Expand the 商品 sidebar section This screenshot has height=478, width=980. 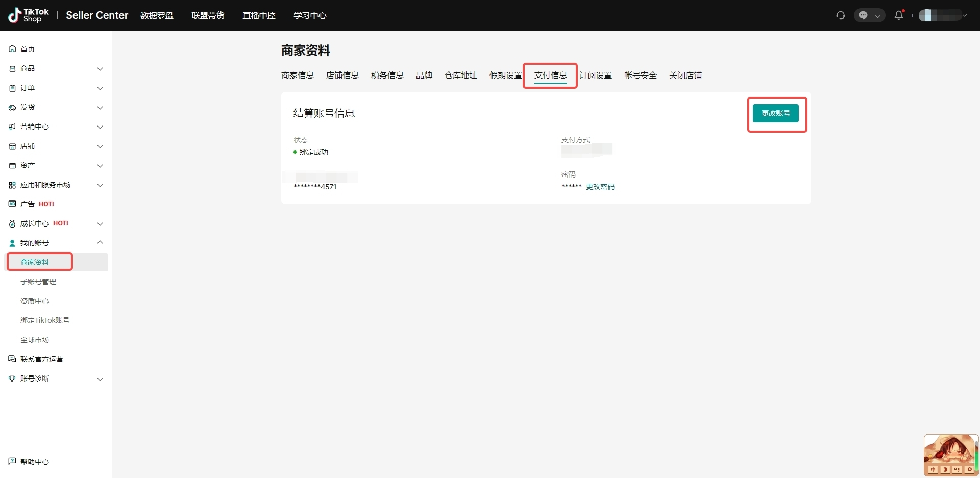100,69
